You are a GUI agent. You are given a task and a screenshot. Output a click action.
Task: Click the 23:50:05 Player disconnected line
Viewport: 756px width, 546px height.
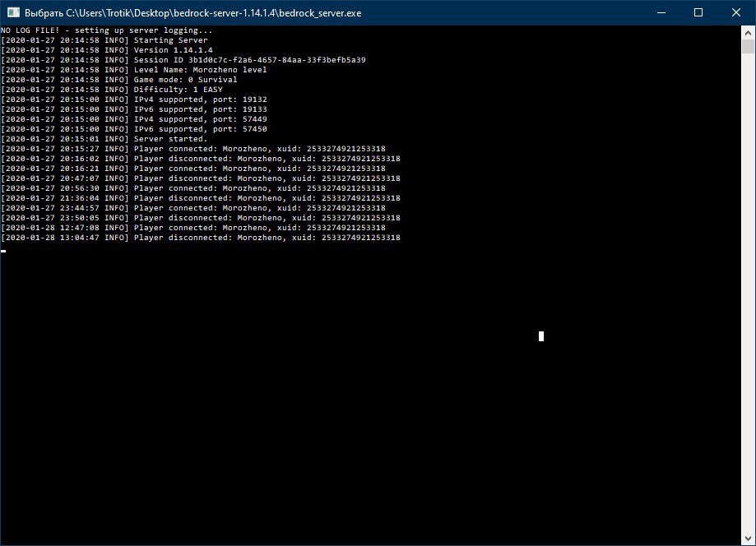[201, 218]
